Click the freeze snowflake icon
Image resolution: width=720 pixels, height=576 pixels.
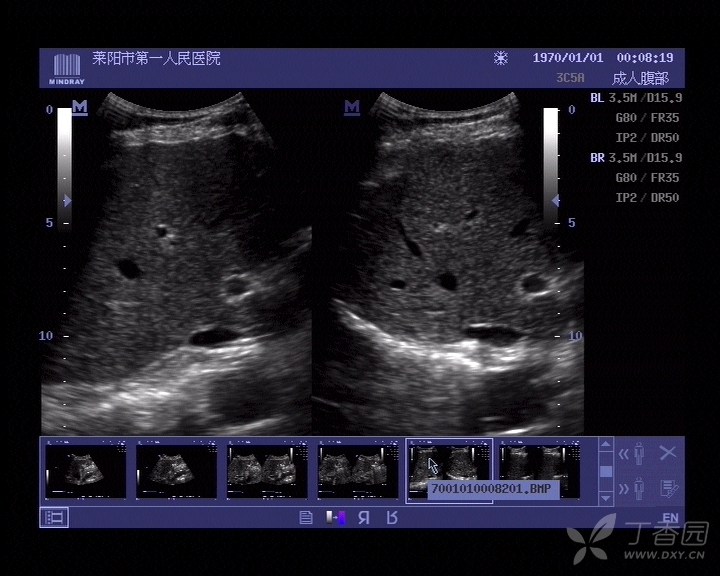501,58
